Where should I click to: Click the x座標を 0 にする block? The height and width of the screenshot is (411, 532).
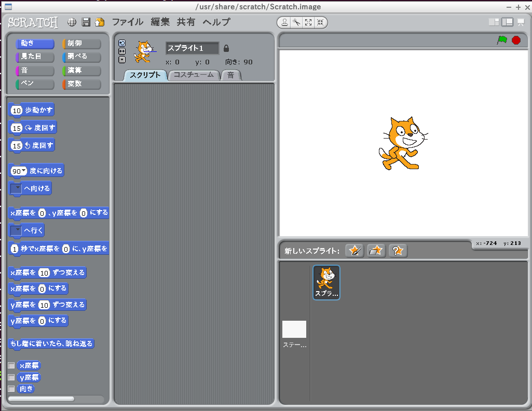(38, 289)
